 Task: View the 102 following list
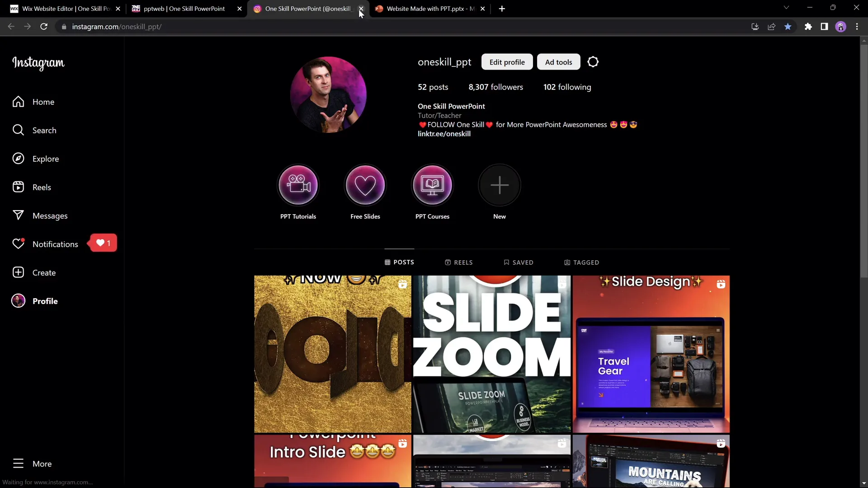coord(567,87)
